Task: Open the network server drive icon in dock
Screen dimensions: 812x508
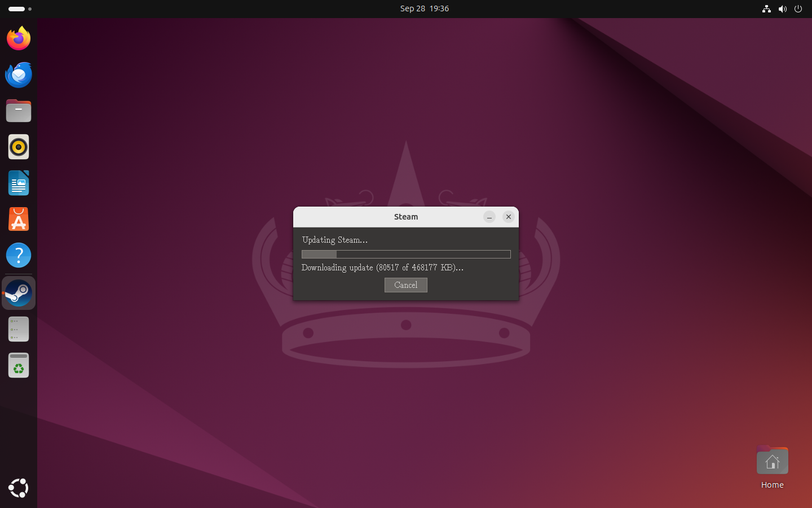Action: [19, 329]
